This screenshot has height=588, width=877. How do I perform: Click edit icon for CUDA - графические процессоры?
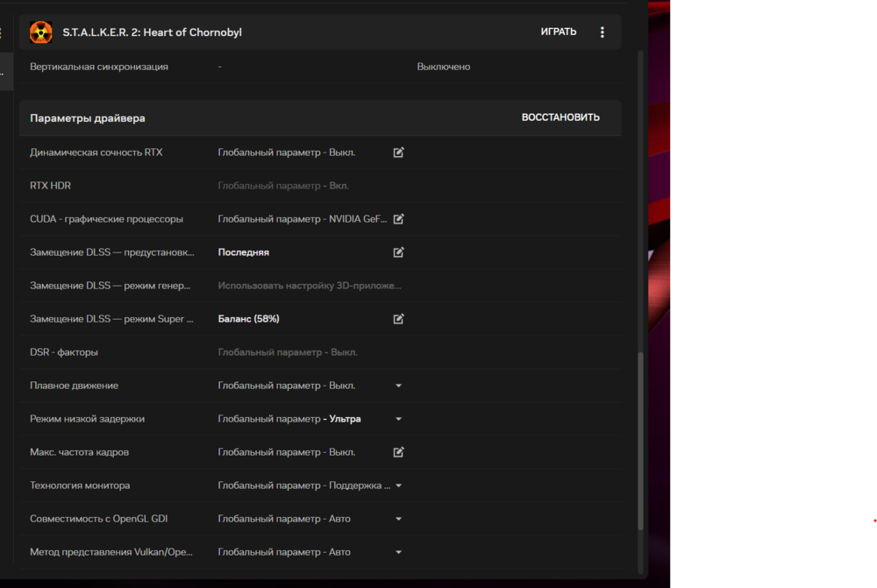click(398, 219)
